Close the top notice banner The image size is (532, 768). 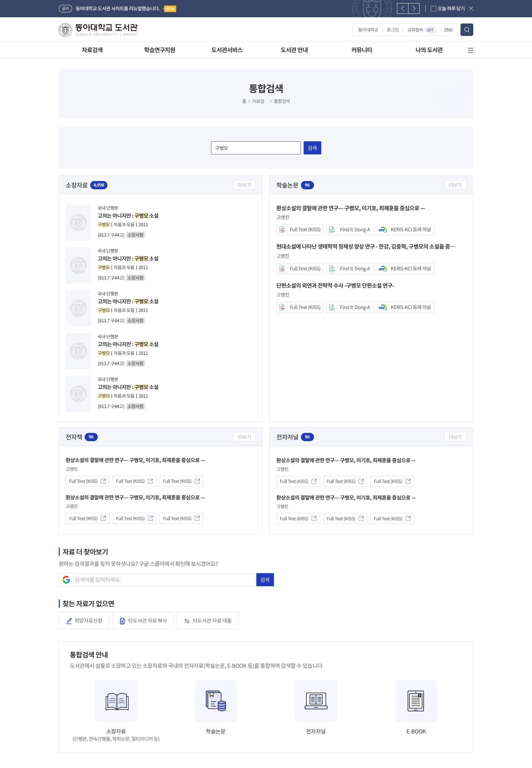(x=471, y=9)
